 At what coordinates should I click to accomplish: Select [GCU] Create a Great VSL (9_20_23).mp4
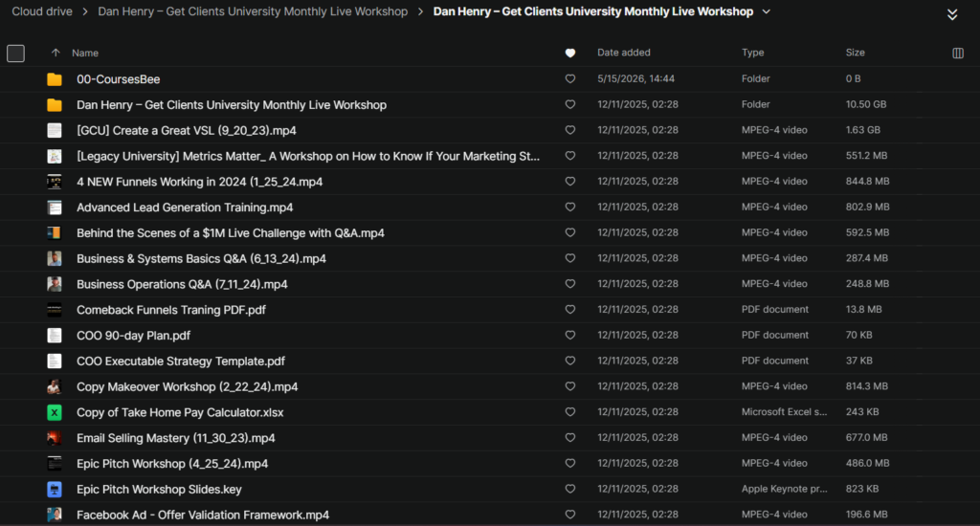(x=187, y=131)
